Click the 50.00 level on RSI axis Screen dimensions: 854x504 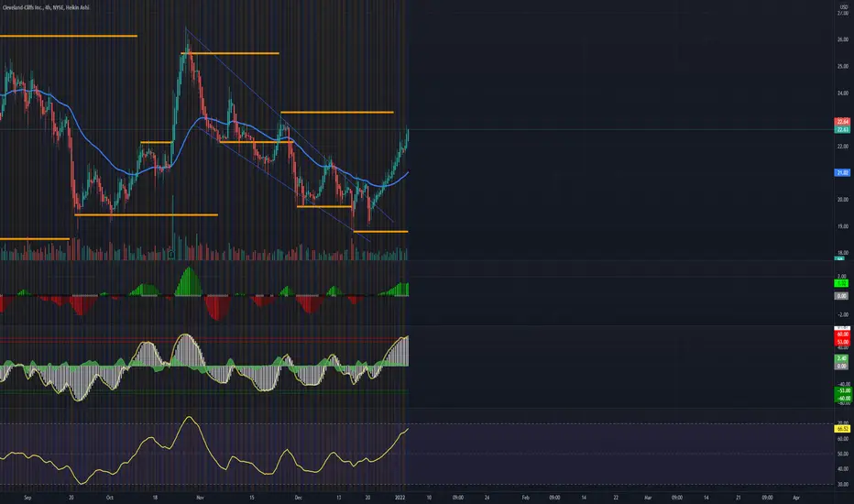point(843,454)
